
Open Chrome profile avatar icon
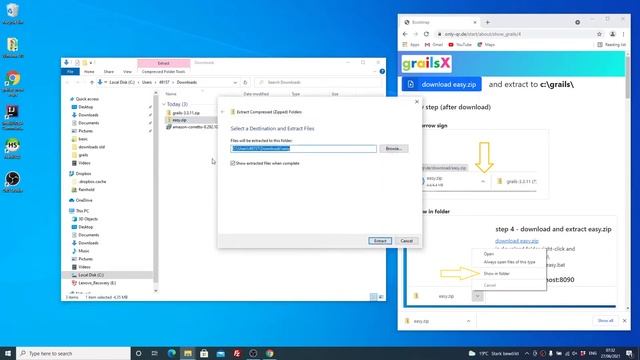(612, 34)
